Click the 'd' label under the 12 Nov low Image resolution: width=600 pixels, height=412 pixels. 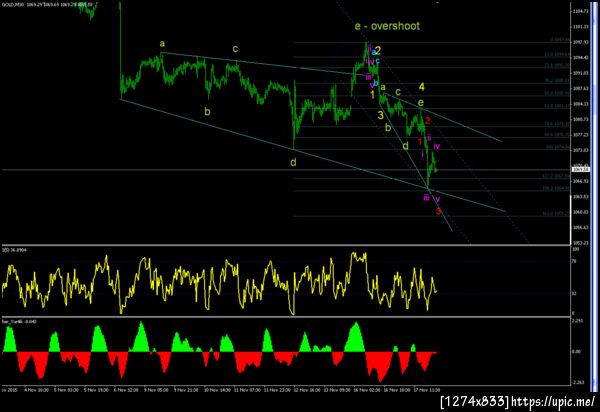coord(293,162)
